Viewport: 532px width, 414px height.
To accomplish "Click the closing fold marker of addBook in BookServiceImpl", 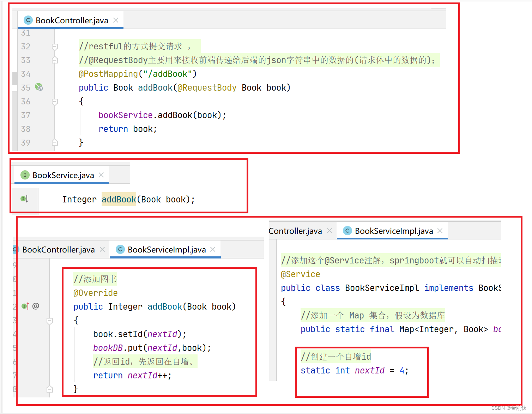I will [50, 389].
